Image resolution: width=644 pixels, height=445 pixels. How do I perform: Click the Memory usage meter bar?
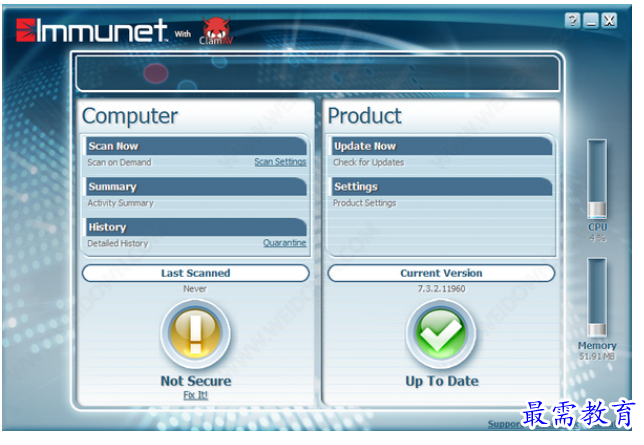tap(597, 297)
